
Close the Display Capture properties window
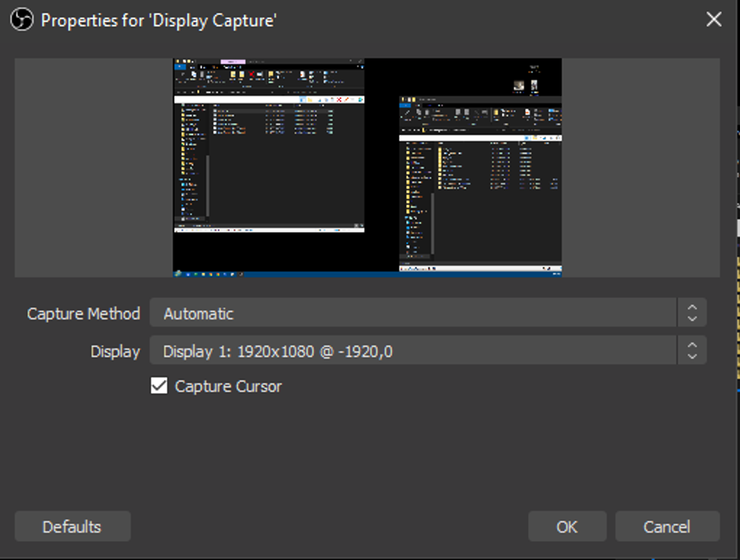(714, 19)
